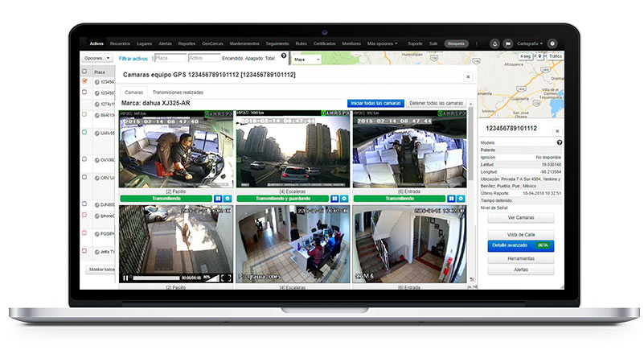
Task: Check the Jetta row checkbox
Action: pyautogui.click(x=84, y=251)
